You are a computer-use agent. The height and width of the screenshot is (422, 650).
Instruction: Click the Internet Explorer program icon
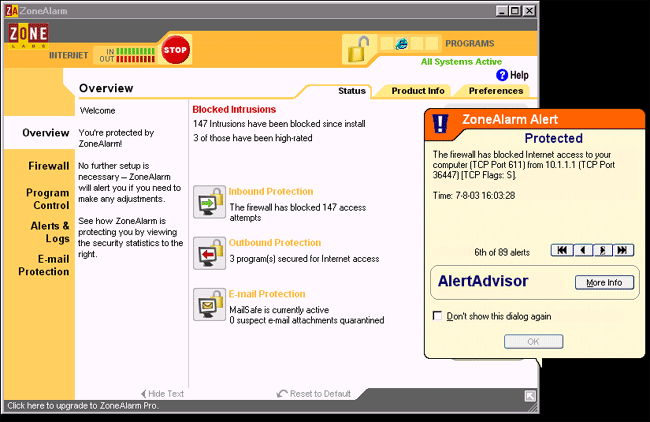401,44
